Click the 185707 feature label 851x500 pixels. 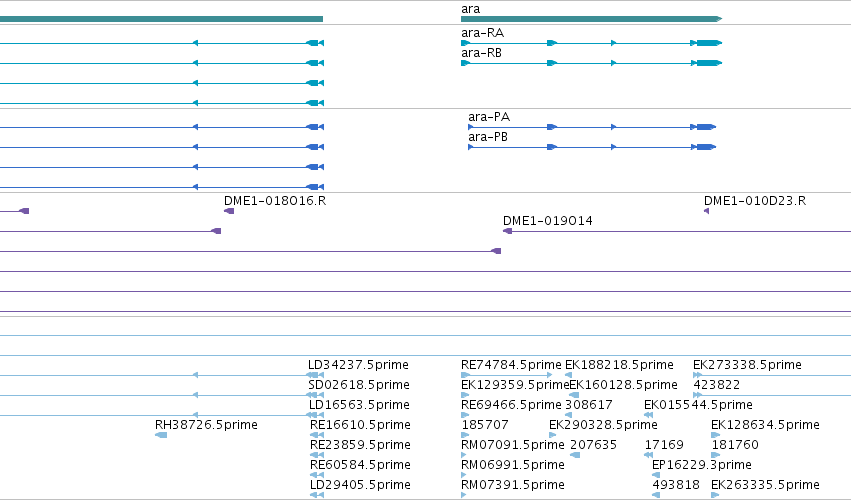(485, 425)
